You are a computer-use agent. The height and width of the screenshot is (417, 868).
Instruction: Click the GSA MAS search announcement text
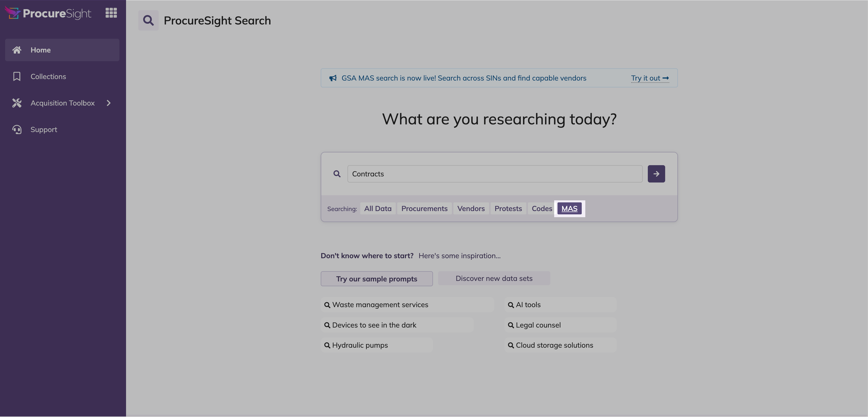[x=464, y=78]
